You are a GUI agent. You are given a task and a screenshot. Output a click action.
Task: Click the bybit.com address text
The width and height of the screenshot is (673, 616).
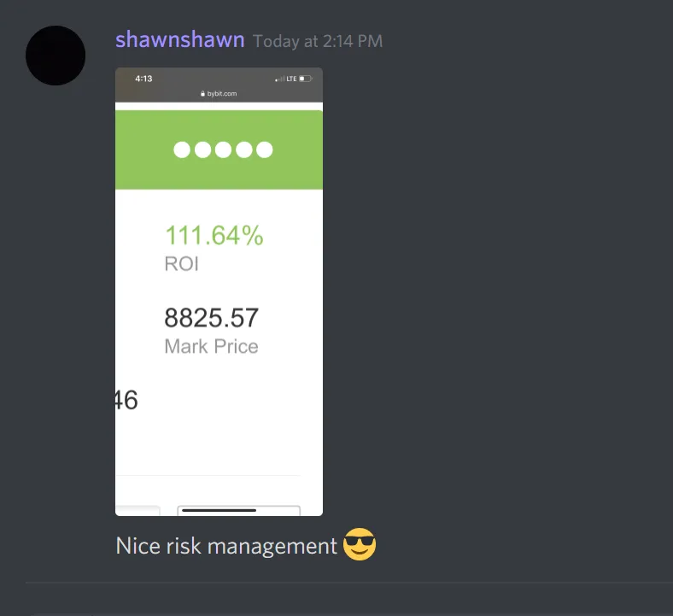pos(222,94)
